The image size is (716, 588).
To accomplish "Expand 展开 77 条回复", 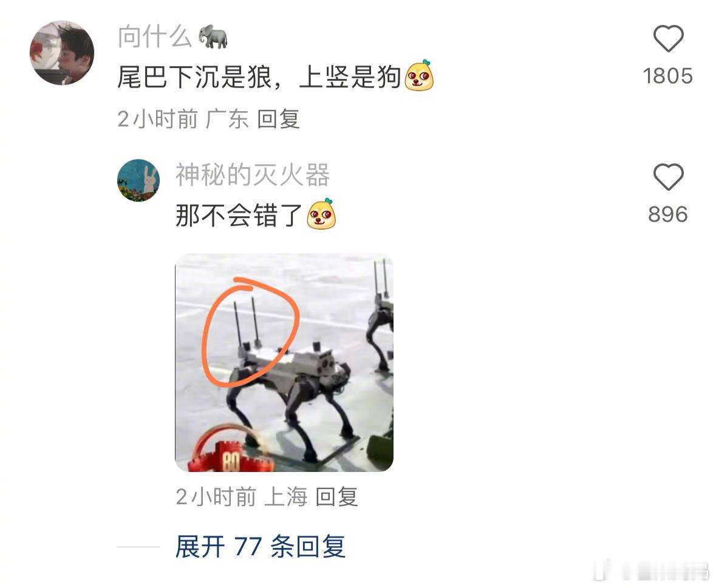I will coord(261,547).
